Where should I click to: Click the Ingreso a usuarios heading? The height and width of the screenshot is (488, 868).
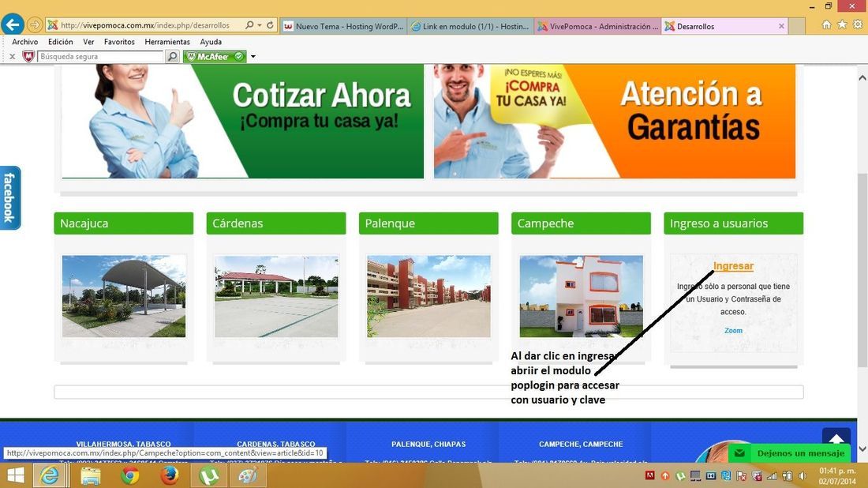tap(734, 223)
